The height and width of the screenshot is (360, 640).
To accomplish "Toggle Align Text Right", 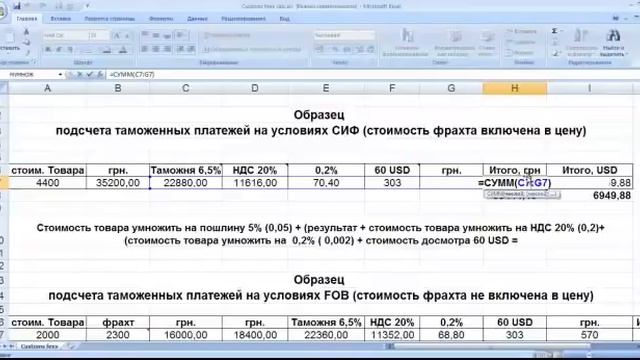I will 167,49.
